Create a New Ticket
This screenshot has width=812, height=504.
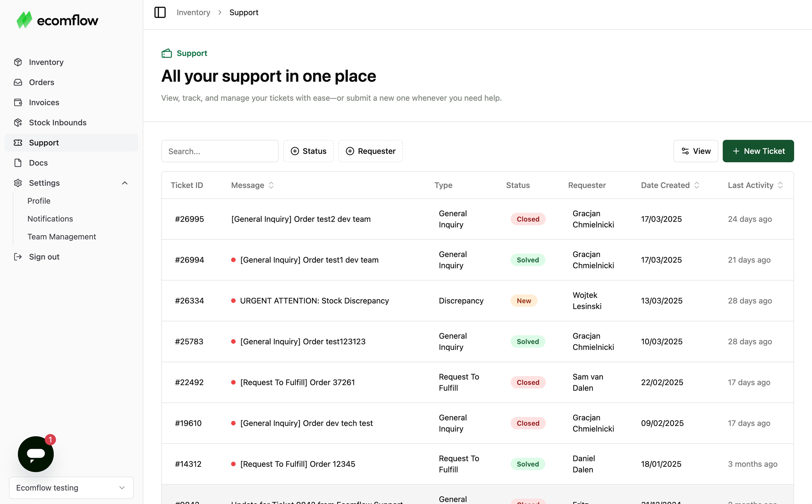tap(758, 151)
